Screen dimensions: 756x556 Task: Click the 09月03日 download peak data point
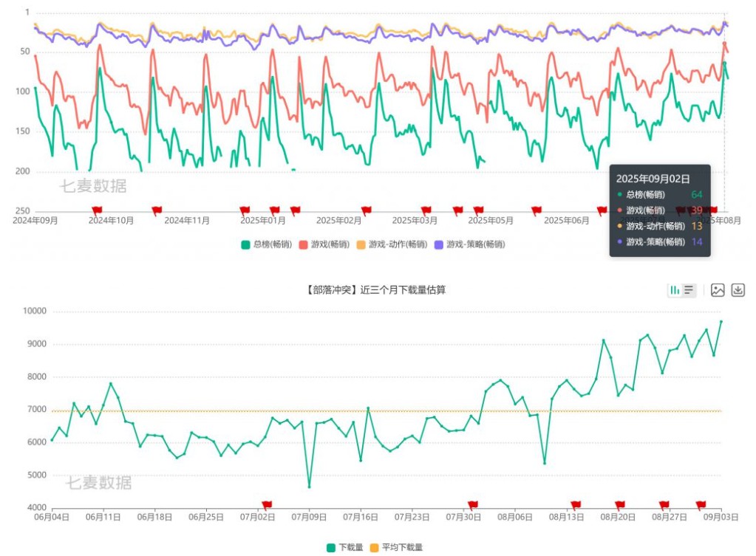click(721, 321)
